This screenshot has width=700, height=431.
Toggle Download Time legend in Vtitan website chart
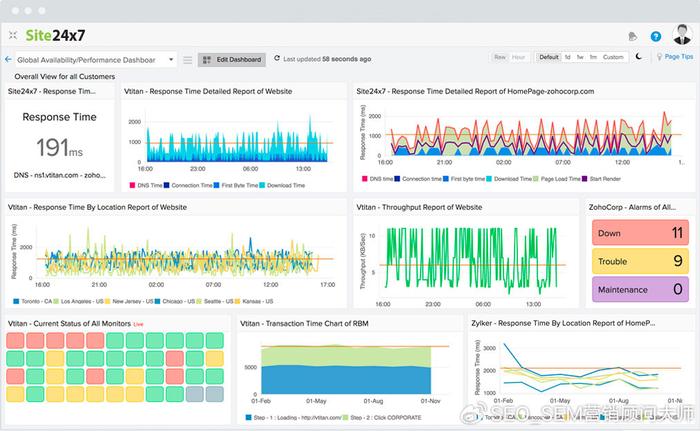tap(282, 185)
